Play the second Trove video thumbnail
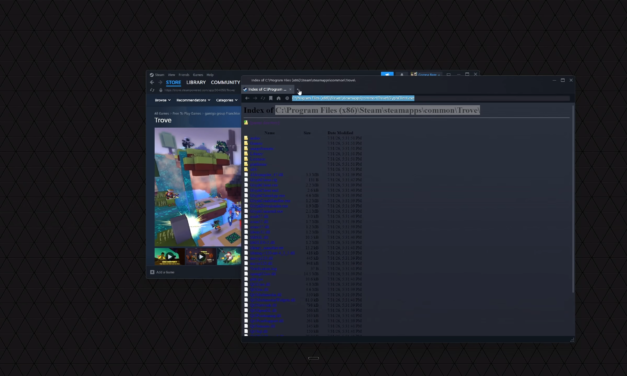627x376 pixels. tap(200, 256)
